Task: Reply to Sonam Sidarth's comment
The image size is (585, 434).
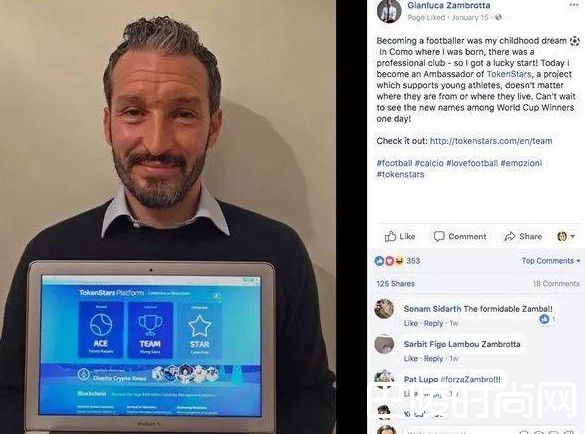Action: pyautogui.click(x=433, y=323)
